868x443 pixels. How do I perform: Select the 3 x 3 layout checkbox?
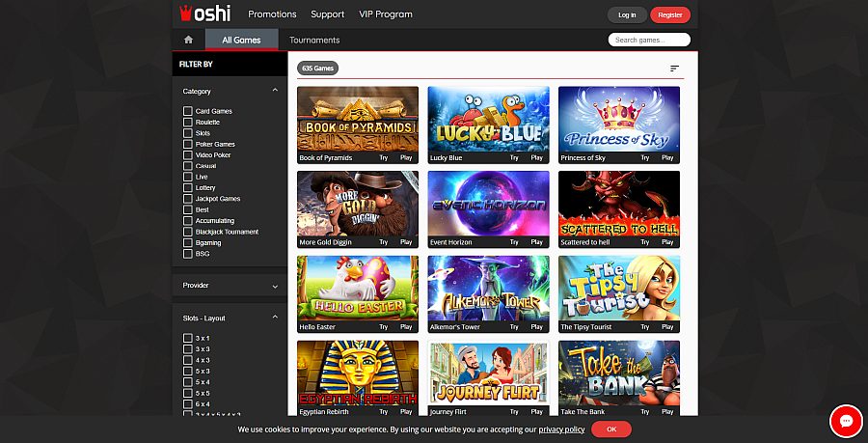(x=188, y=348)
